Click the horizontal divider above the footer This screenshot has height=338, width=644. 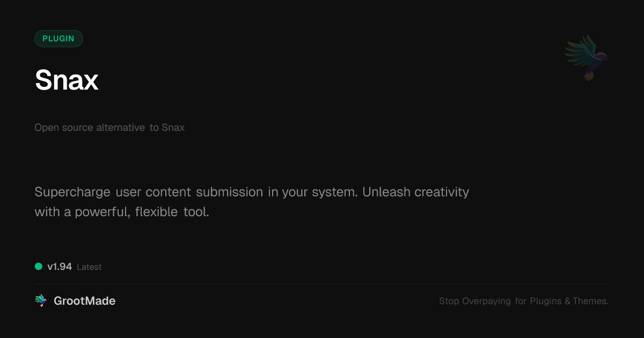click(x=322, y=284)
